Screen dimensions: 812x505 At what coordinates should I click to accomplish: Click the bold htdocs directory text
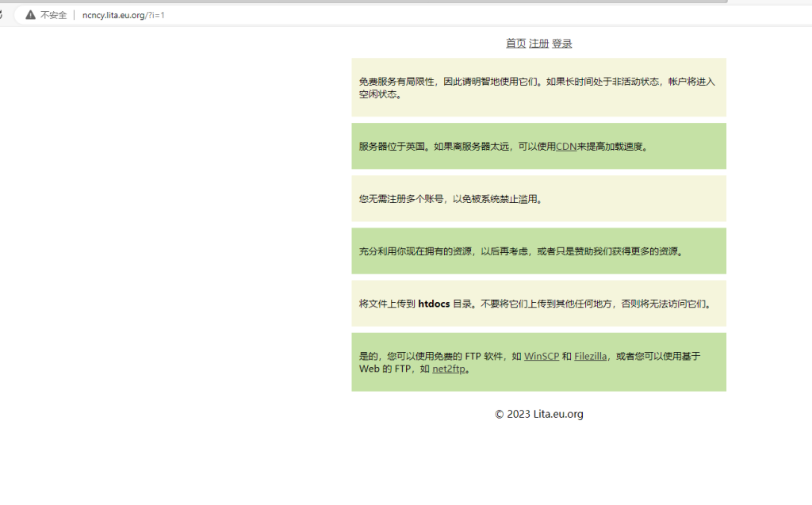(434, 304)
